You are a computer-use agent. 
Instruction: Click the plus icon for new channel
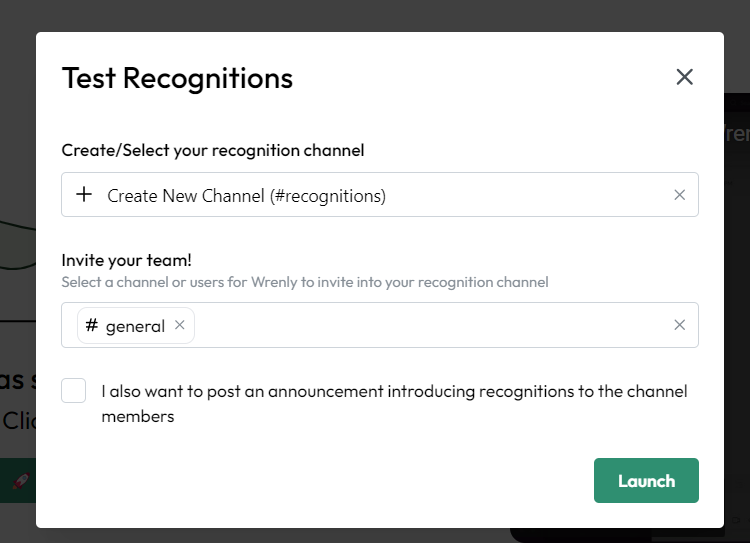[x=84, y=194]
